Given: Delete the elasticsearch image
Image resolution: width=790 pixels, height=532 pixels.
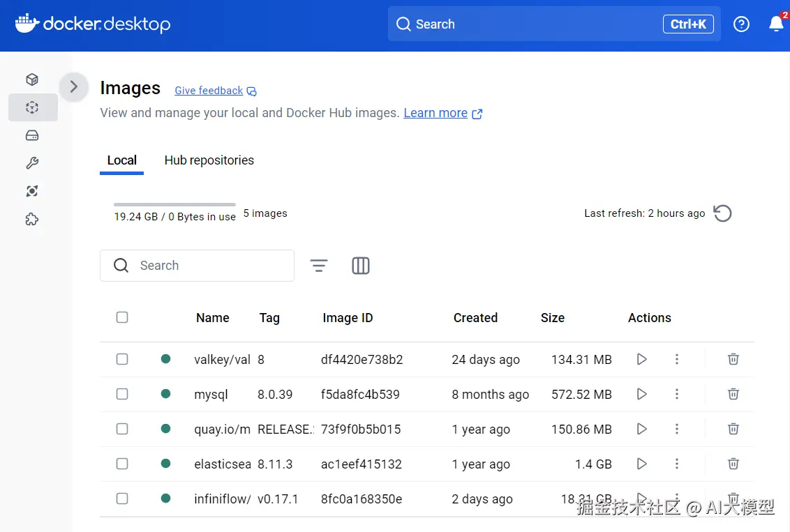Looking at the screenshot, I should coord(733,464).
